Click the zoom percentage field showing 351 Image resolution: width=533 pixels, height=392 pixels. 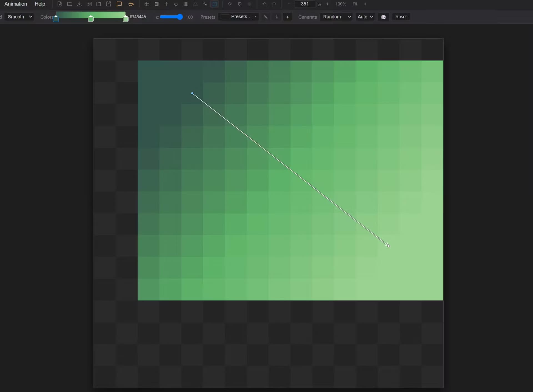coord(305,4)
